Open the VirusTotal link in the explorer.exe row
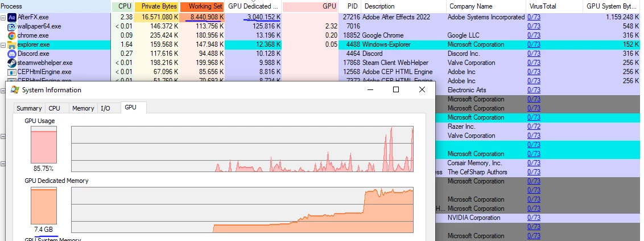 [534, 44]
